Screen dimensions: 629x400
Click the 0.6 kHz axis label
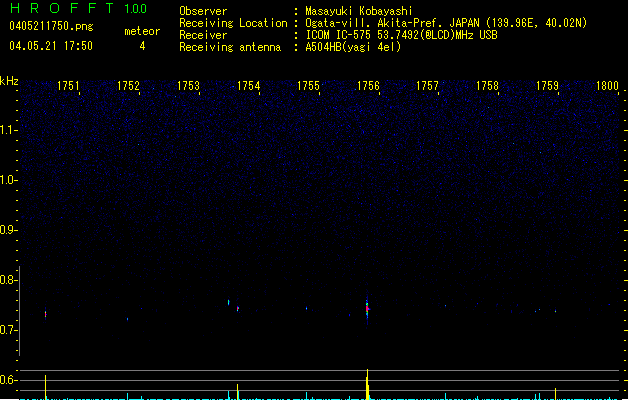pos(8,380)
